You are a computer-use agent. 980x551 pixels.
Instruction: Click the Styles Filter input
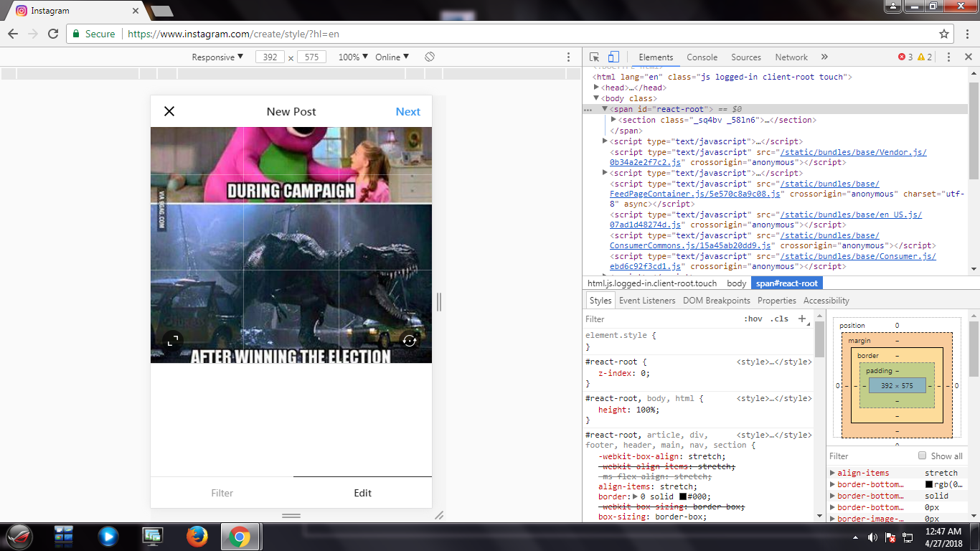pyautogui.click(x=660, y=319)
